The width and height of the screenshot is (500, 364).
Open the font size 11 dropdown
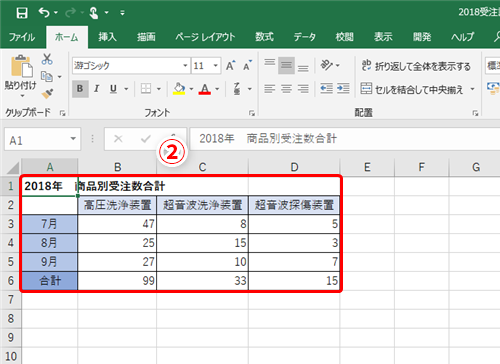[216, 65]
